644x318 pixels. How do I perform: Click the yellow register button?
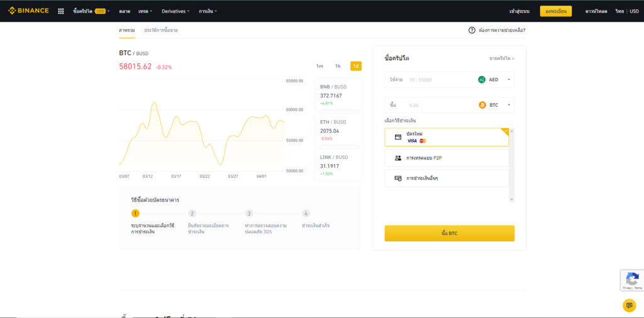556,11
